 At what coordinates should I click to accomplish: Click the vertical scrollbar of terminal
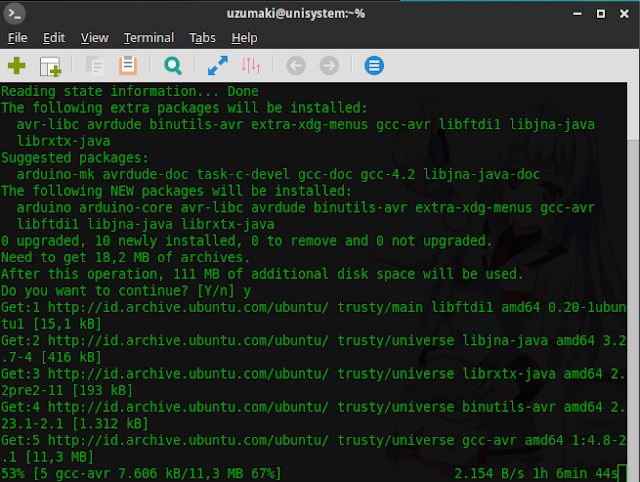633,282
